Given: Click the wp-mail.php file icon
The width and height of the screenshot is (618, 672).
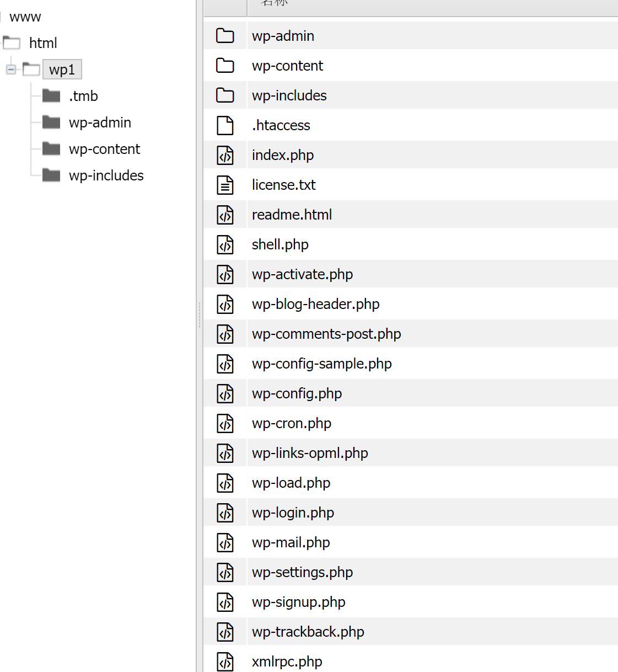Looking at the screenshot, I should [x=225, y=542].
